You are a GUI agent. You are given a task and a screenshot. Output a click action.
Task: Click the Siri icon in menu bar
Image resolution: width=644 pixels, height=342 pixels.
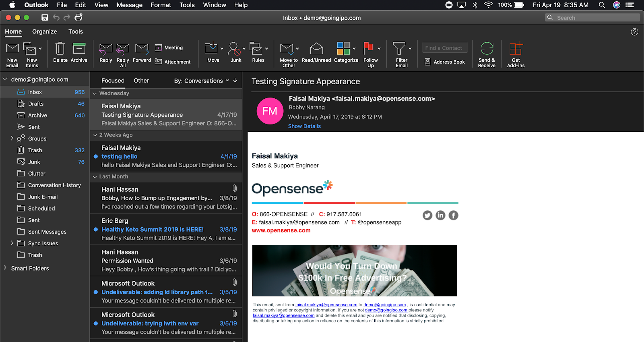point(617,5)
